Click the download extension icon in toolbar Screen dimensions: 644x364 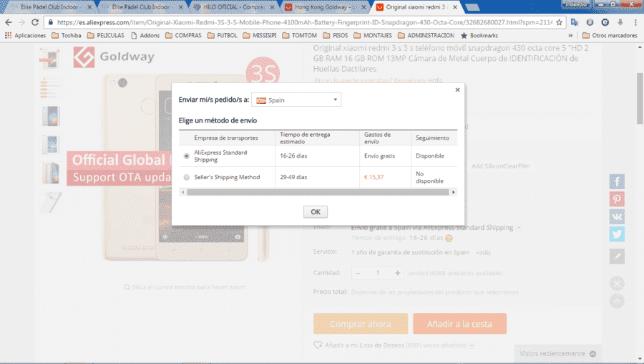620,22
